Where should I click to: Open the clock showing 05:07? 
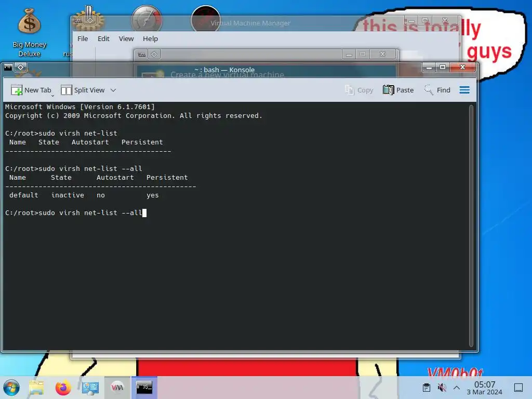point(485,388)
